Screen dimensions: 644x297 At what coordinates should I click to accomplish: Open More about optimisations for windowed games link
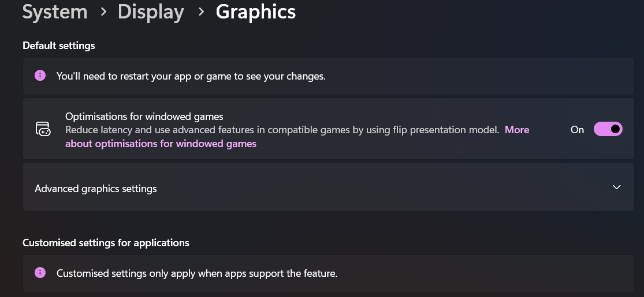click(297, 137)
